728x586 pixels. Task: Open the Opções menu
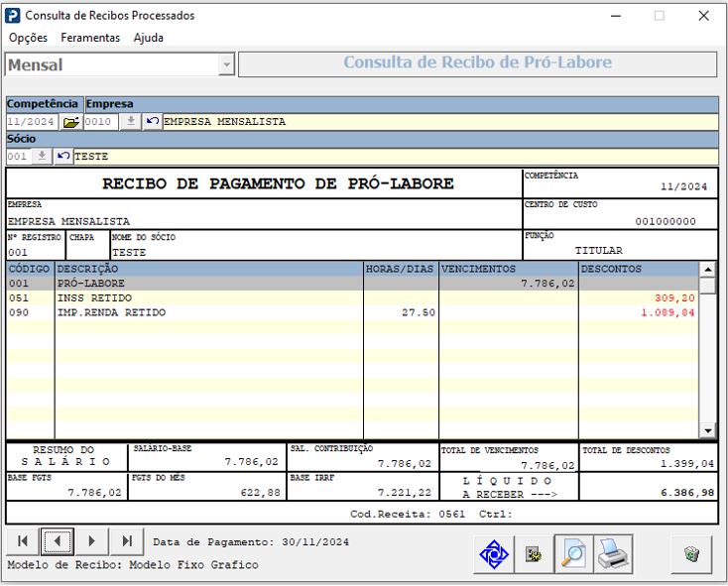pyautogui.click(x=28, y=38)
